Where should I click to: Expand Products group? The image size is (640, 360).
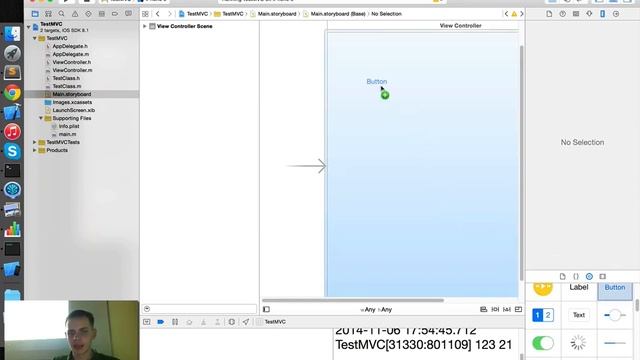[x=35, y=150]
